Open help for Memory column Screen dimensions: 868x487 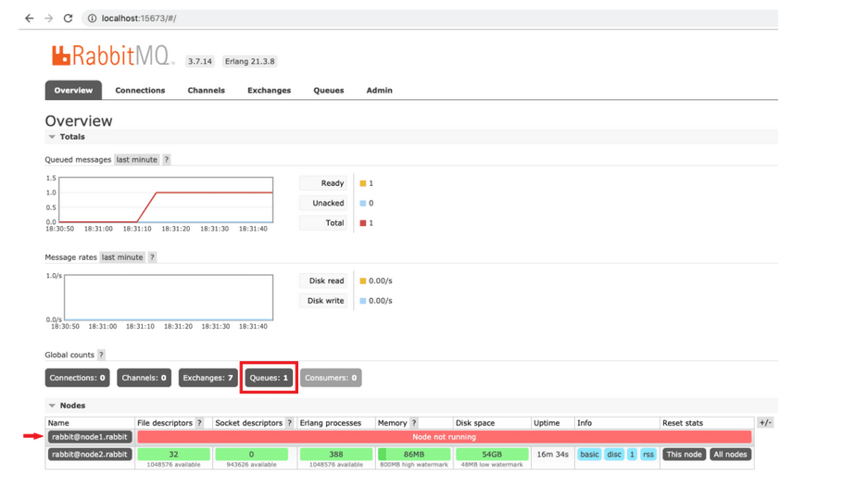(414, 423)
